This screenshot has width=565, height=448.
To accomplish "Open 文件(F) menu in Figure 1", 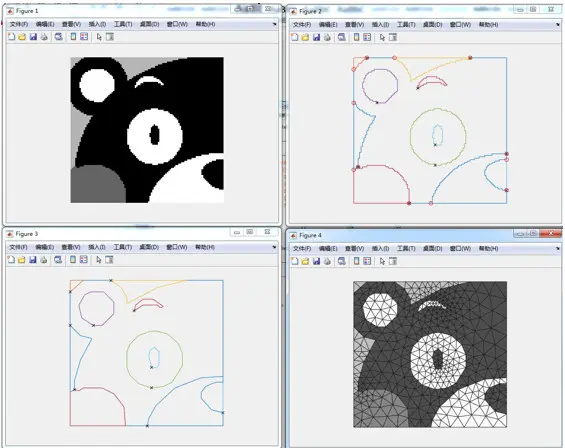I will (x=19, y=24).
